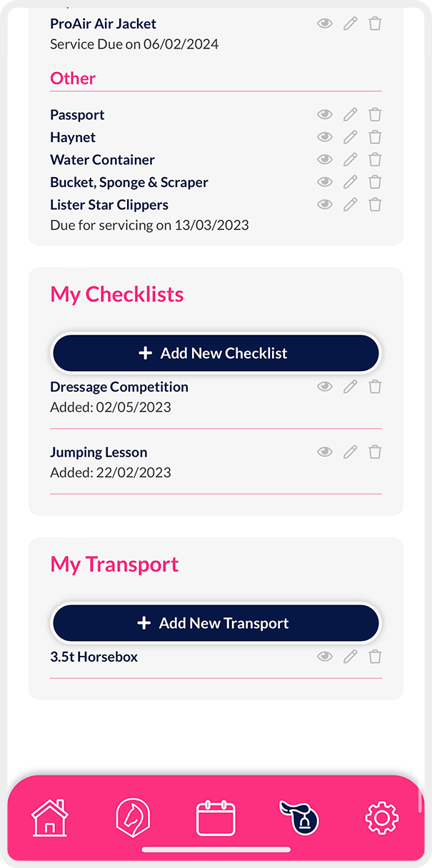Delete the 3.5t Horsebox transport
The image size is (432, 868).
tap(375, 657)
